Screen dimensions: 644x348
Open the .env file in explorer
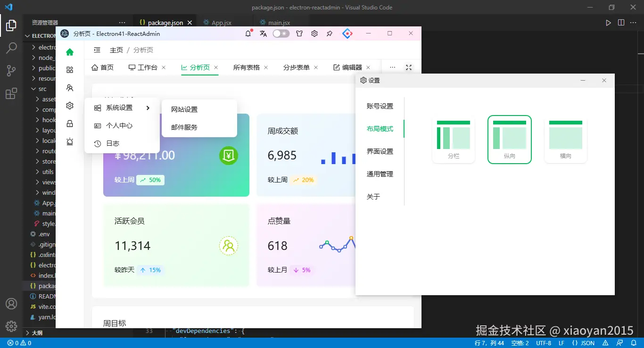(x=40, y=234)
